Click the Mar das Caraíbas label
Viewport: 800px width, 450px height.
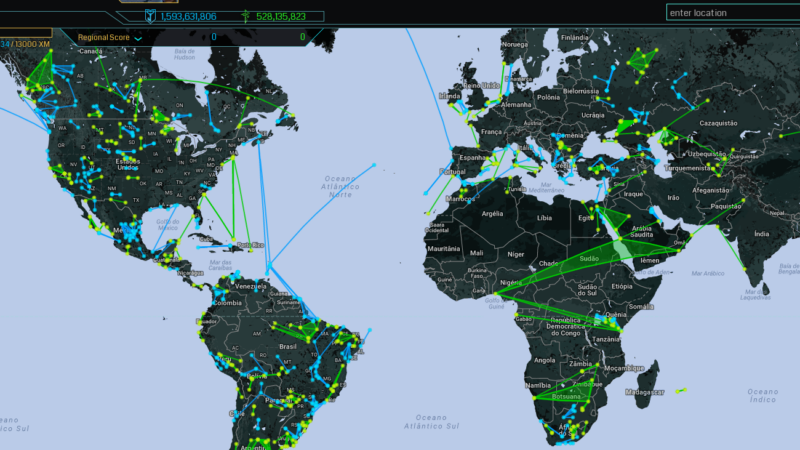(220, 265)
